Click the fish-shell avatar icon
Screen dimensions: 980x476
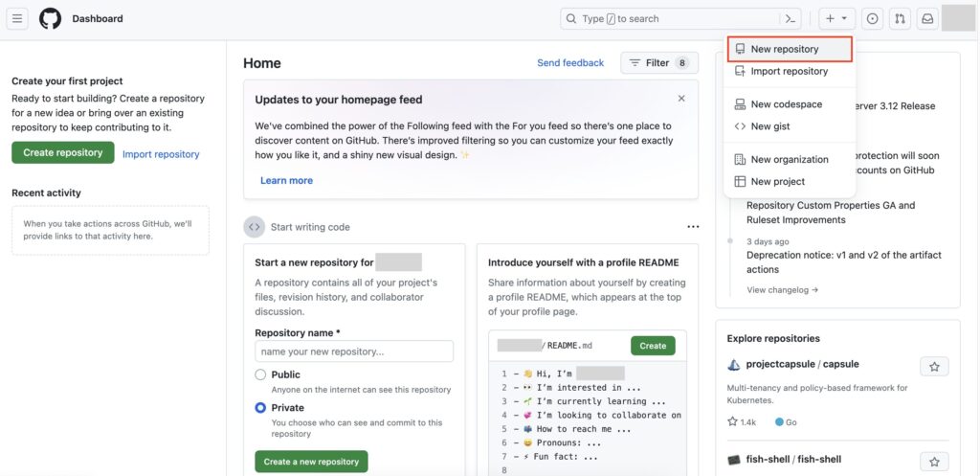[734, 460]
